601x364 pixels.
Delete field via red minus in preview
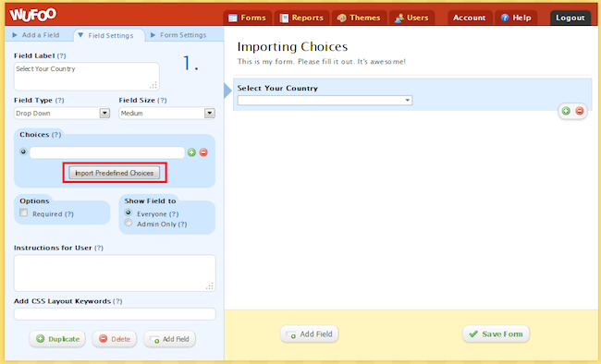pyautogui.click(x=580, y=111)
